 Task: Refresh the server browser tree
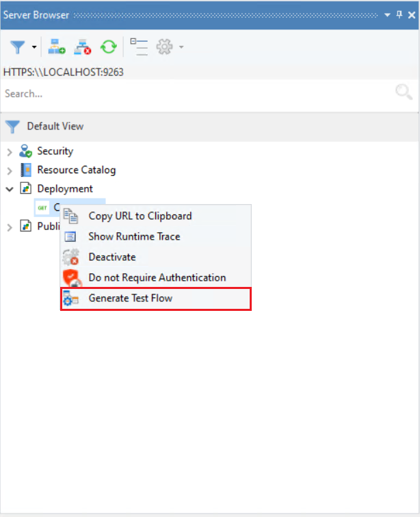pyautogui.click(x=108, y=47)
